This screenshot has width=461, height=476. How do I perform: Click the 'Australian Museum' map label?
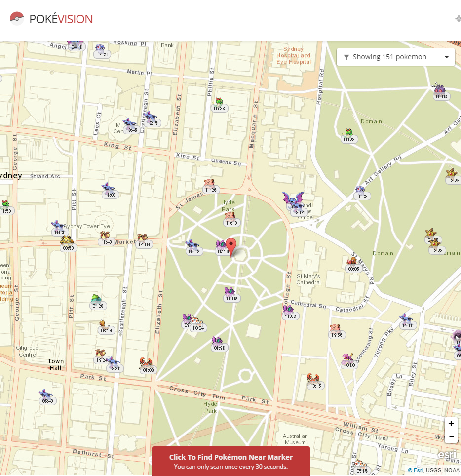tap(295, 439)
